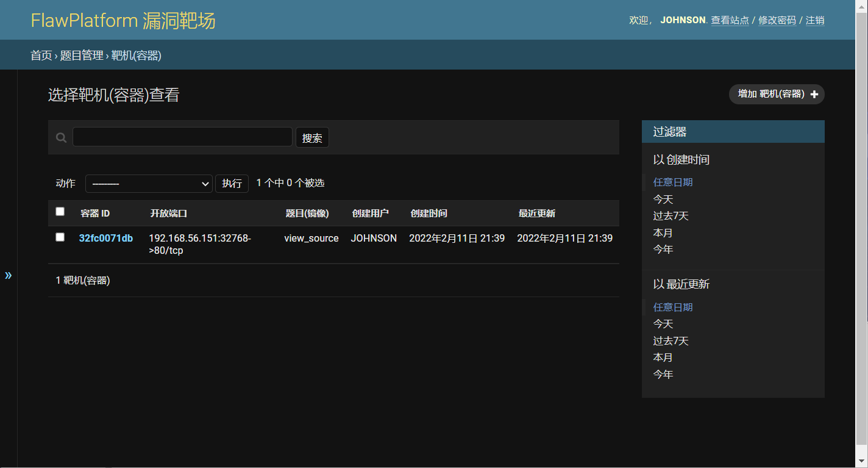Filter 最近更新 by 今年
Viewport: 868px width, 468px height.
[663, 374]
